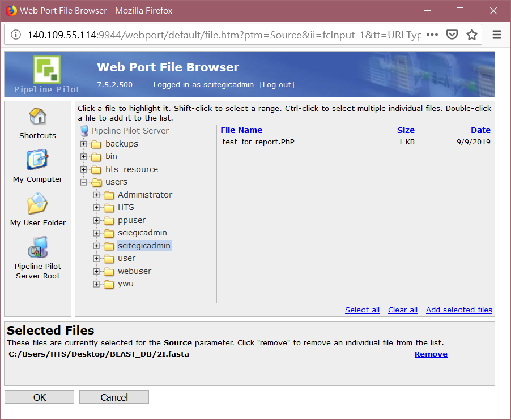Select the scitegicadmin tree label
Image resolution: width=511 pixels, height=420 pixels.
[144, 246]
